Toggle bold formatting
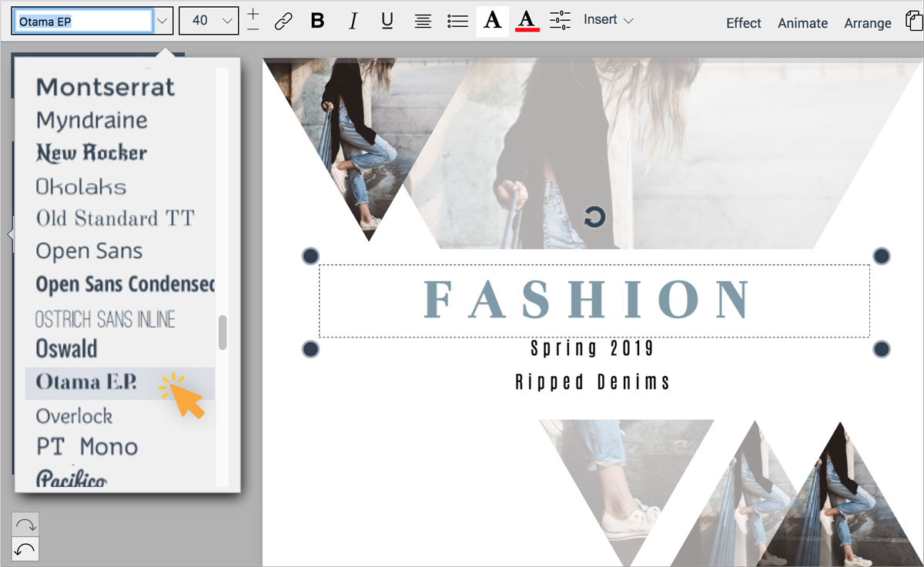This screenshot has height=567, width=924. 316,22
